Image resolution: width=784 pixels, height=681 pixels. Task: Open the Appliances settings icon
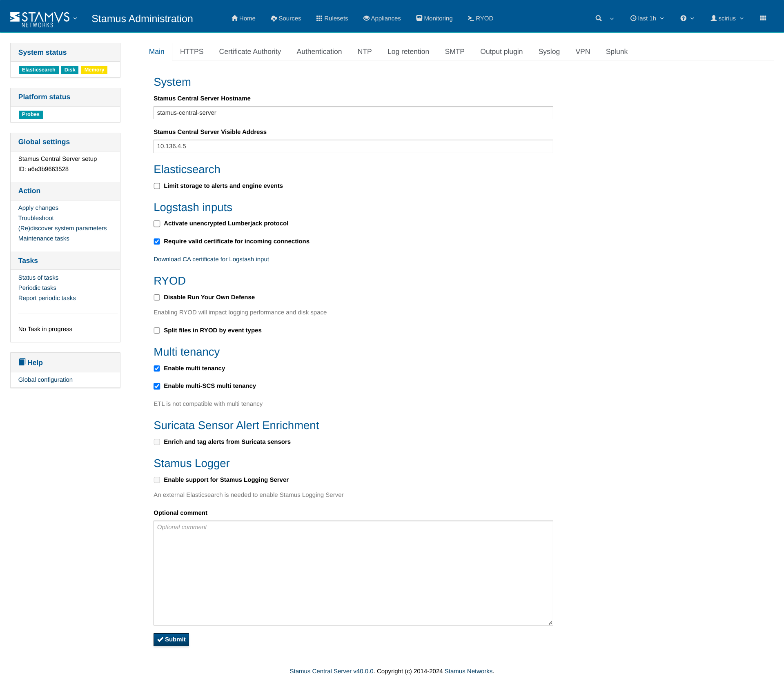366,18
